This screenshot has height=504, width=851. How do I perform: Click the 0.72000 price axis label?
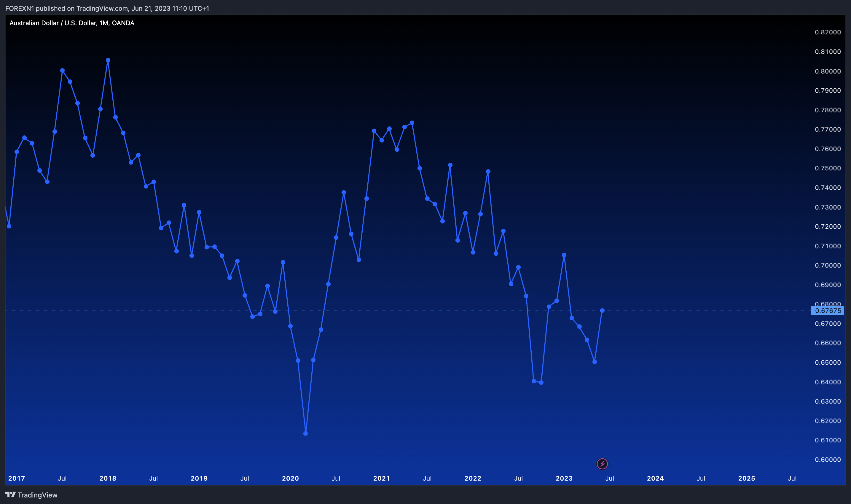pos(828,227)
